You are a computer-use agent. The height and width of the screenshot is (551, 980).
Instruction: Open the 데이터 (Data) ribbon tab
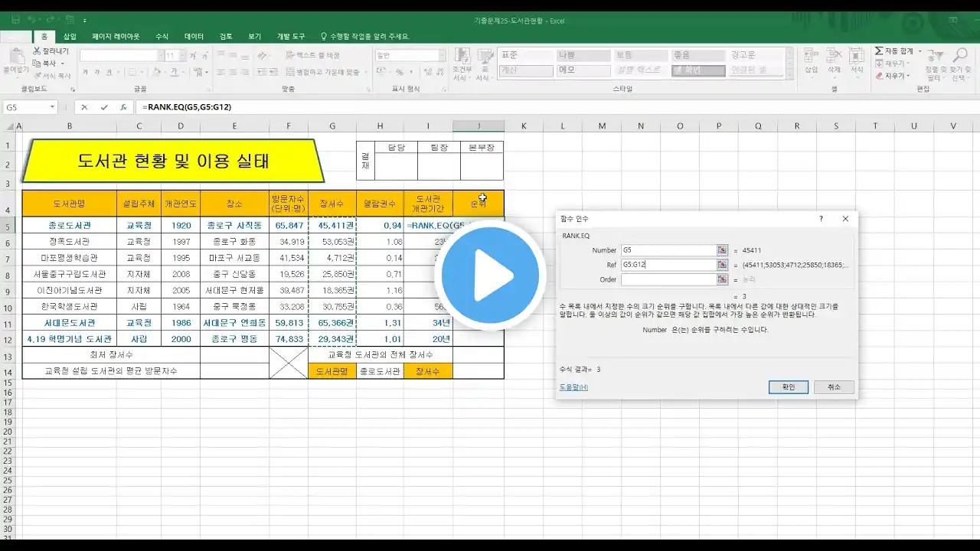coord(194,36)
